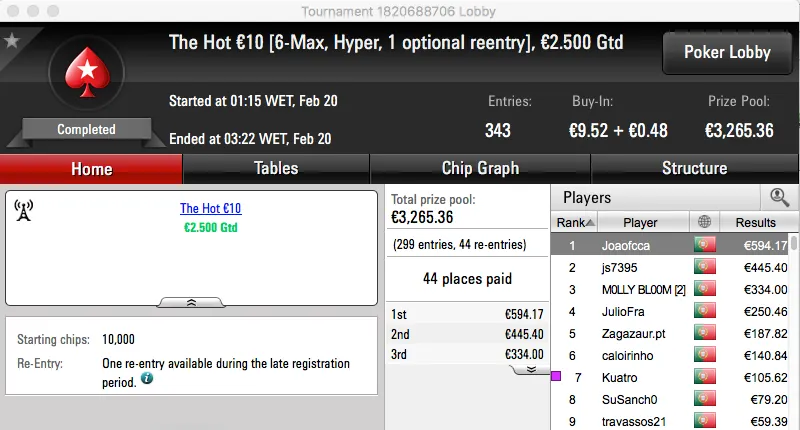Open the Structure tab
Screen dimensions: 800x430
pyautogui.click(x=694, y=169)
